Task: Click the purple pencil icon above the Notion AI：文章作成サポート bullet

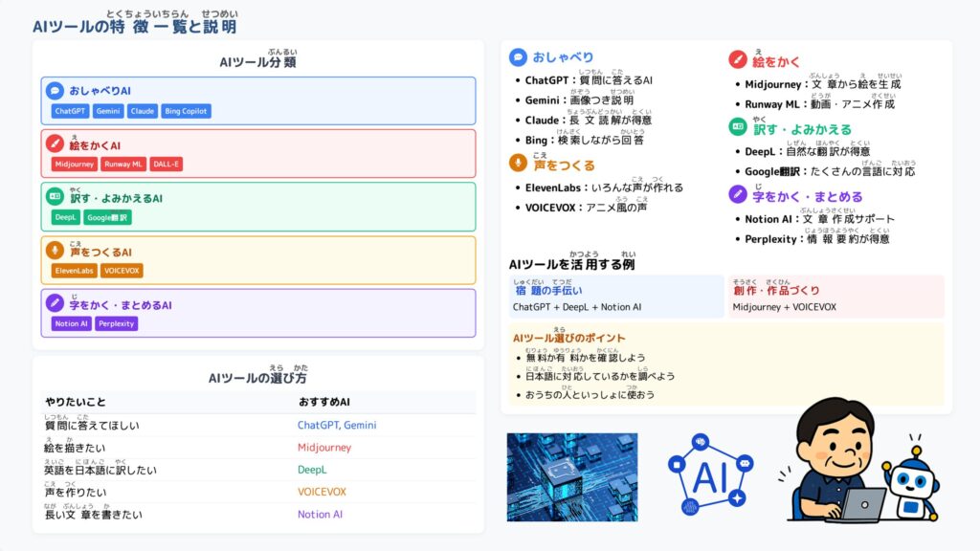Action: (x=738, y=194)
